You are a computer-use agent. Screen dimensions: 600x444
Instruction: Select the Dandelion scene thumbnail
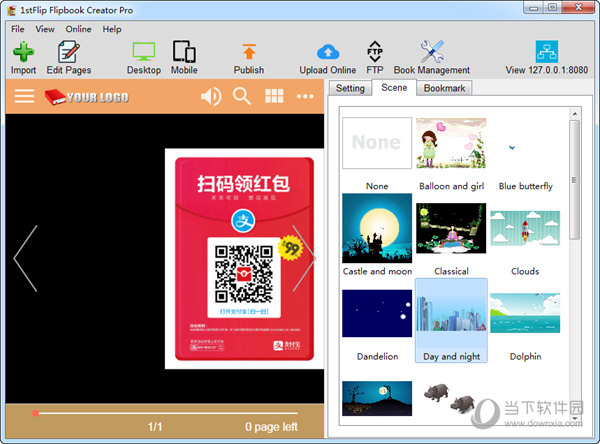point(377,313)
